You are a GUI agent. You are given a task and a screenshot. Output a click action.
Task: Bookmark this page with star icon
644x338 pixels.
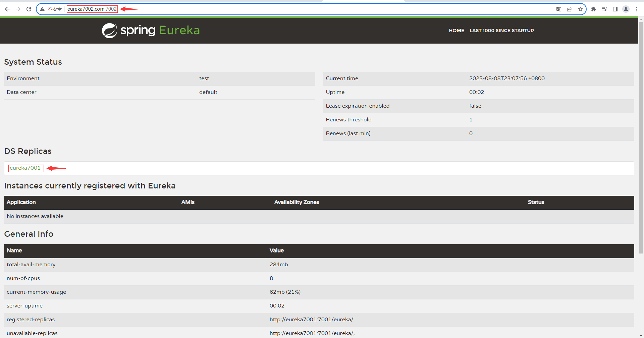pos(580,9)
